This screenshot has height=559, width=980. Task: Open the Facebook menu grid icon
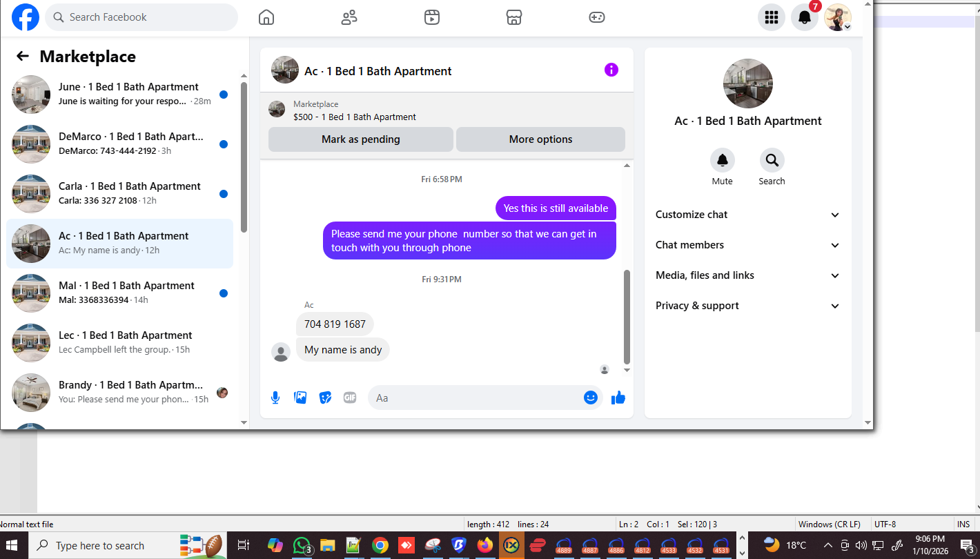[x=772, y=17]
